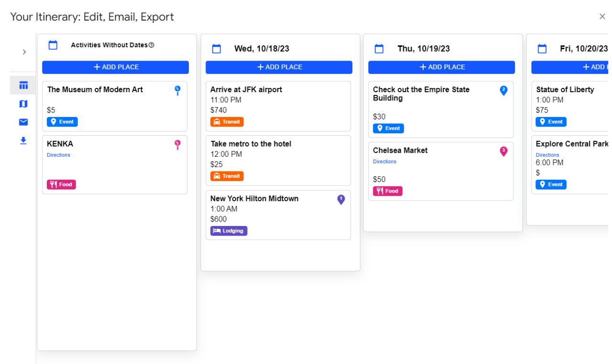
Task: Open the email itinerary option in sidebar
Action: pos(23,122)
